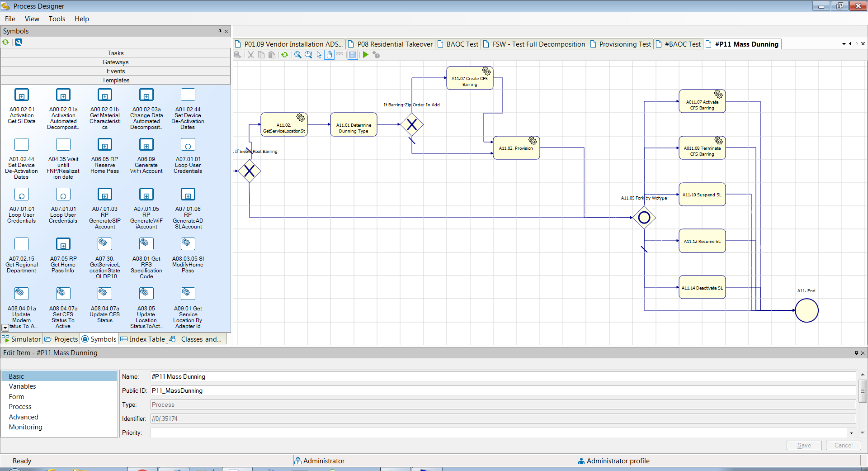Screen dimensions: 868x471
Task: Toggle pin on Edit Item panel
Action: tap(856, 353)
